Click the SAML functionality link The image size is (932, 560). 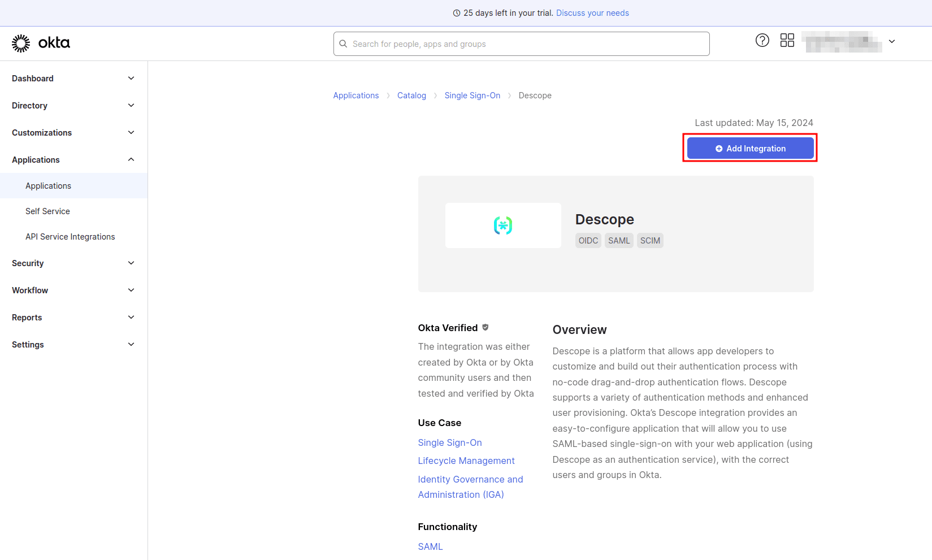point(430,546)
